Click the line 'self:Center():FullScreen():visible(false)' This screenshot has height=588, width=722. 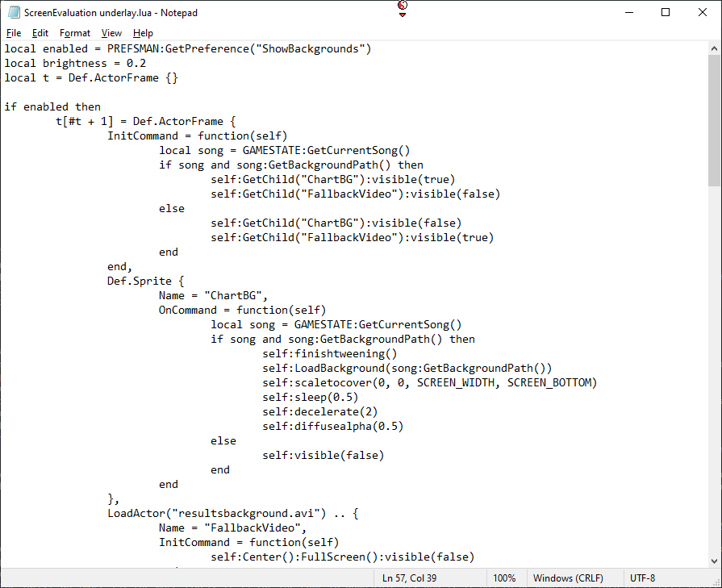coord(343,557)
